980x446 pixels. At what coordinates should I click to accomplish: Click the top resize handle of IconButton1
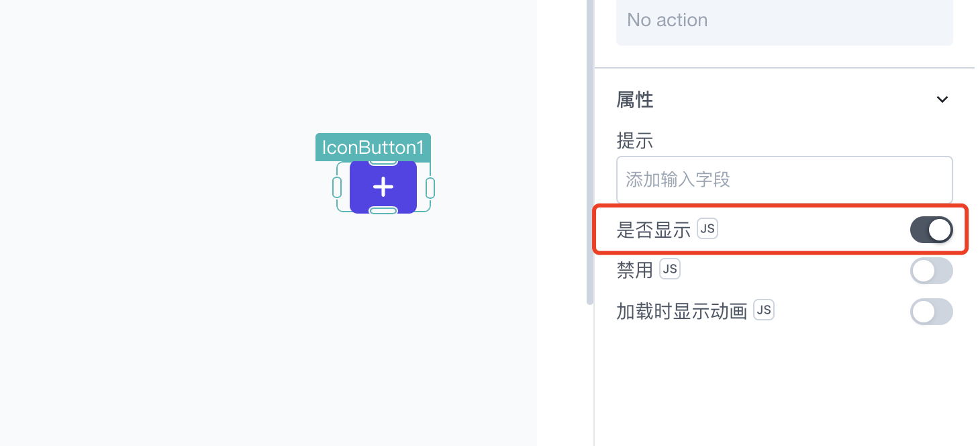(383, 162)
